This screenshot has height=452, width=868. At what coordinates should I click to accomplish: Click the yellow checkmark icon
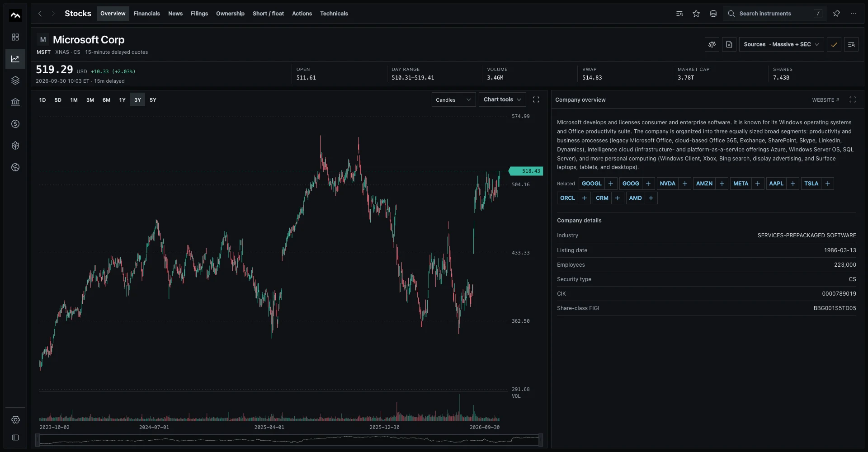click(834, 44)
